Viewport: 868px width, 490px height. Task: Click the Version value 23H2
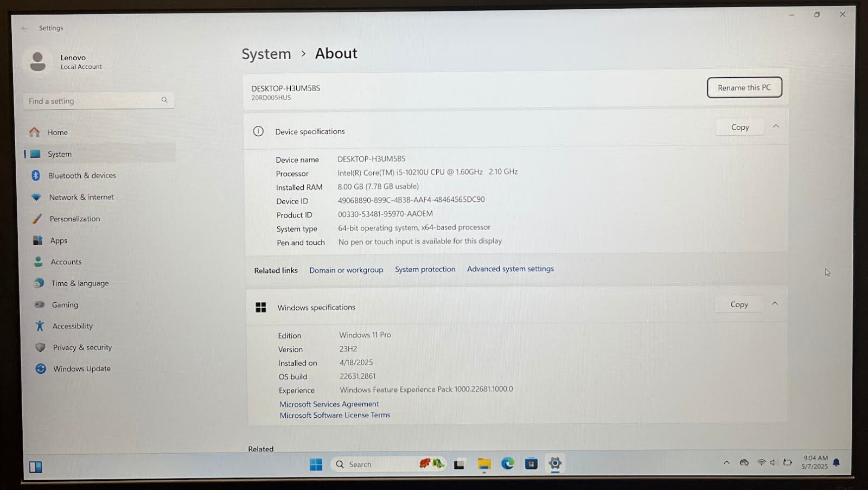click(x=348, y=349)
